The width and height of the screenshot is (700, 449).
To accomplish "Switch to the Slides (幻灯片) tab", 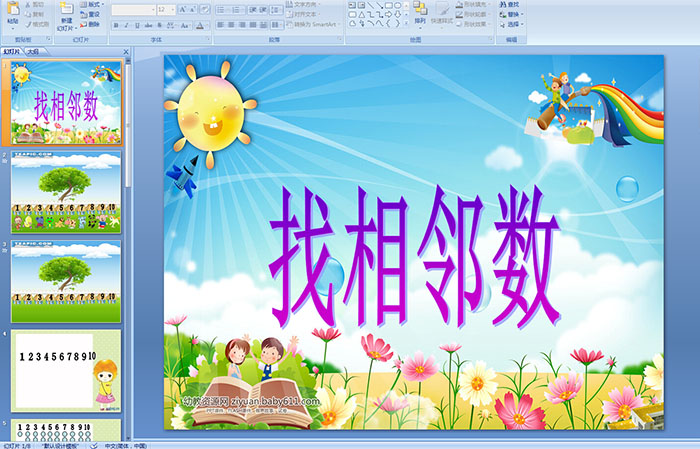I will (11, 50).
